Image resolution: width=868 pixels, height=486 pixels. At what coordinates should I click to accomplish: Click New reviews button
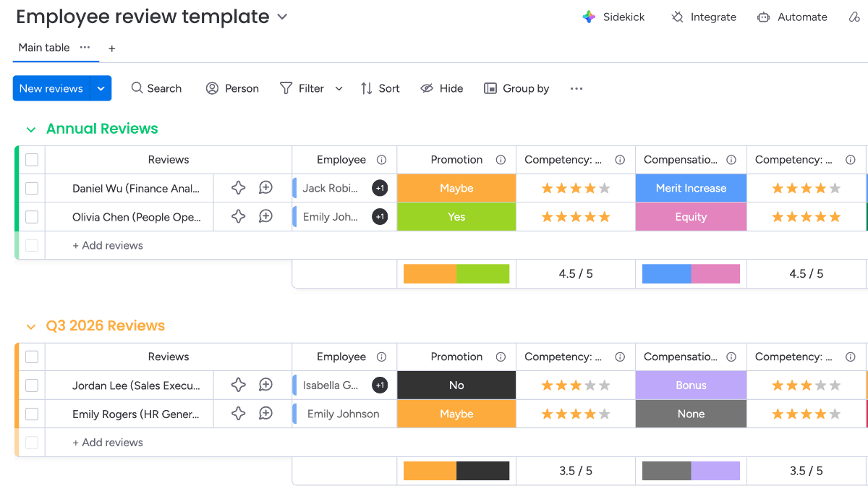tap(51, 88)
